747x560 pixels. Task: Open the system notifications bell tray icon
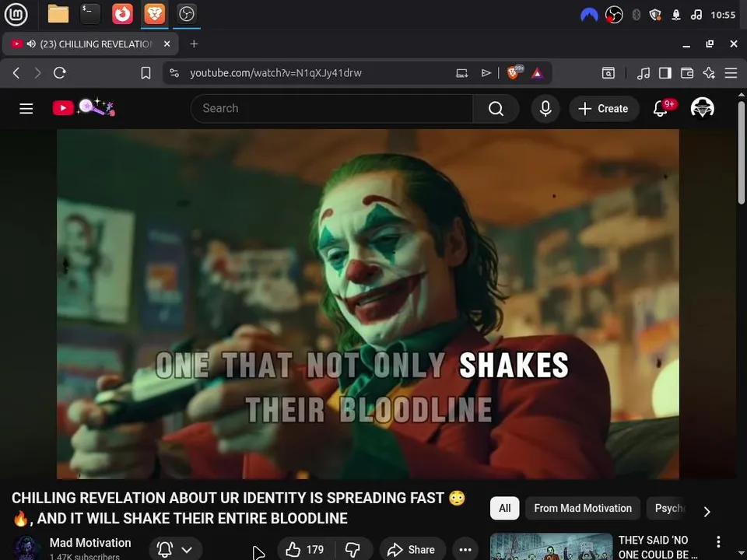click(x=676, y=15)
